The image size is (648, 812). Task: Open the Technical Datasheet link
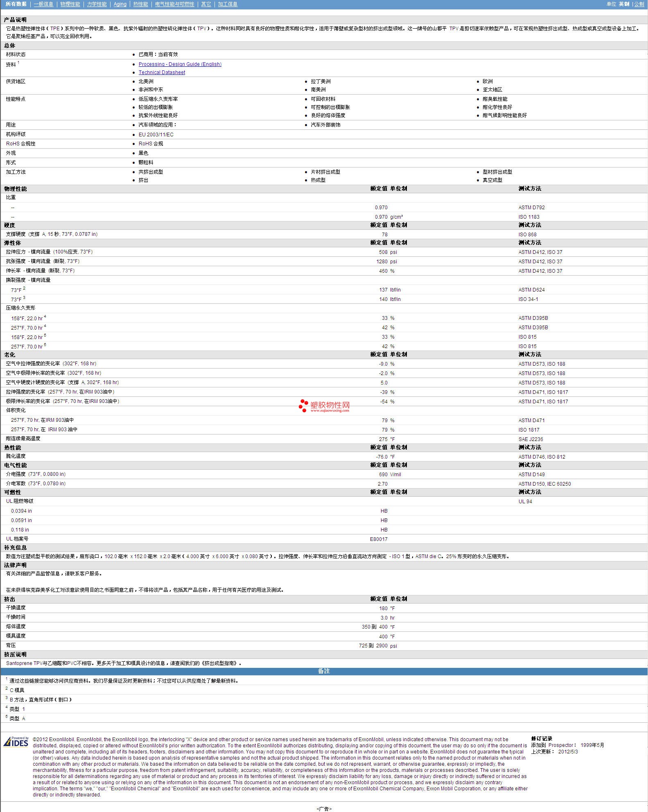click(162, 72)
